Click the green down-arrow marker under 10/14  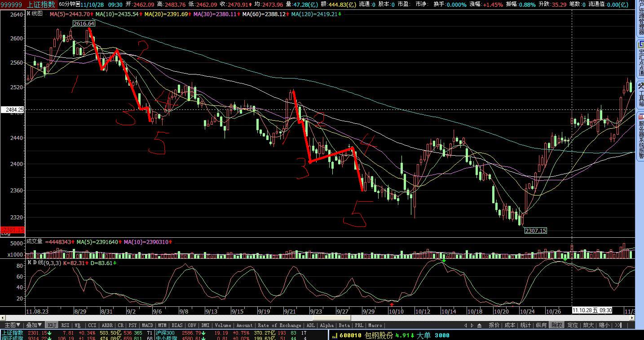444,260
